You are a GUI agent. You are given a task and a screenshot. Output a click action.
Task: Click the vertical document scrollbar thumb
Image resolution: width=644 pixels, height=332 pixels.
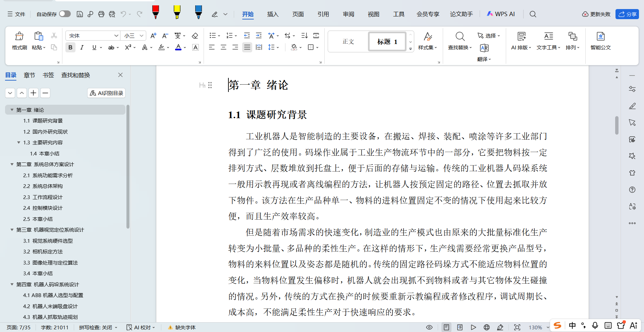coord(617,125)
